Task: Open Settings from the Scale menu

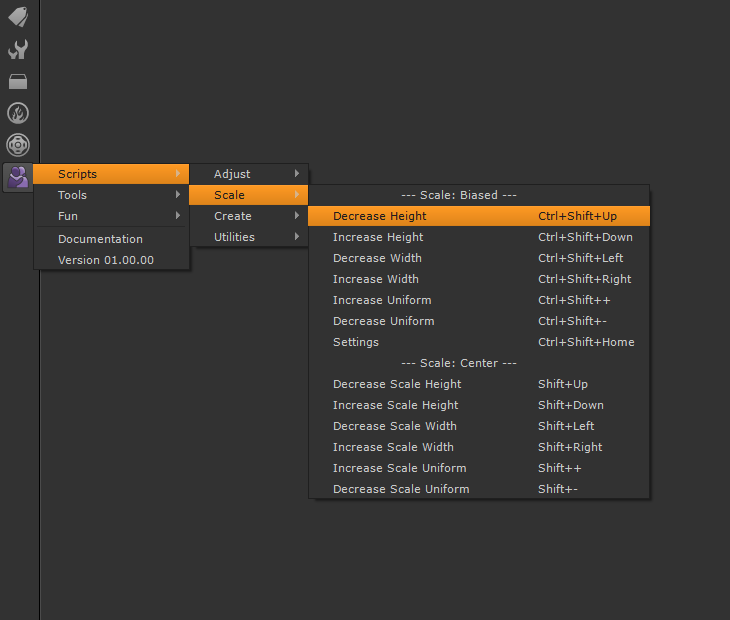Action: 479,341
